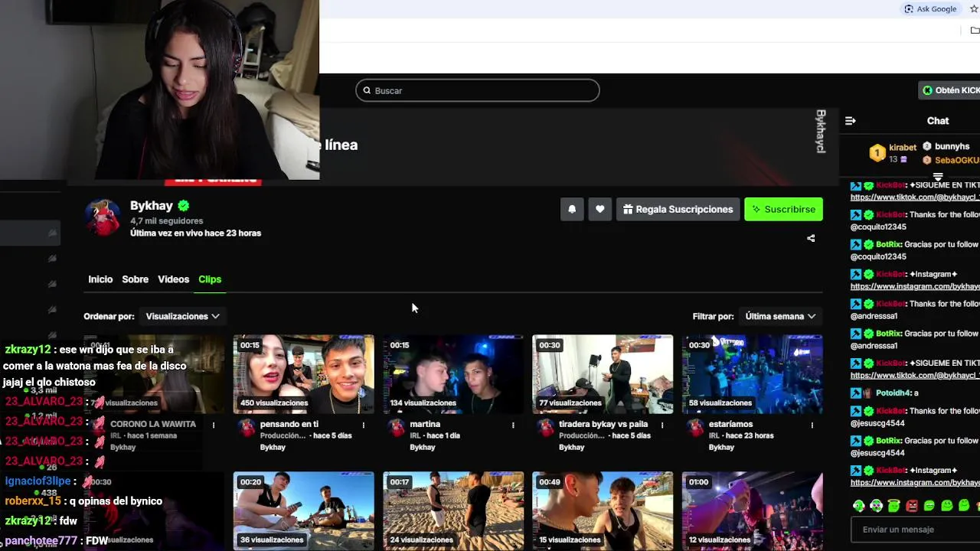This screenshot has width=980, height=551.
Task: Play the pensando en ti clip thumbnail
Action: tap(303, 374)
